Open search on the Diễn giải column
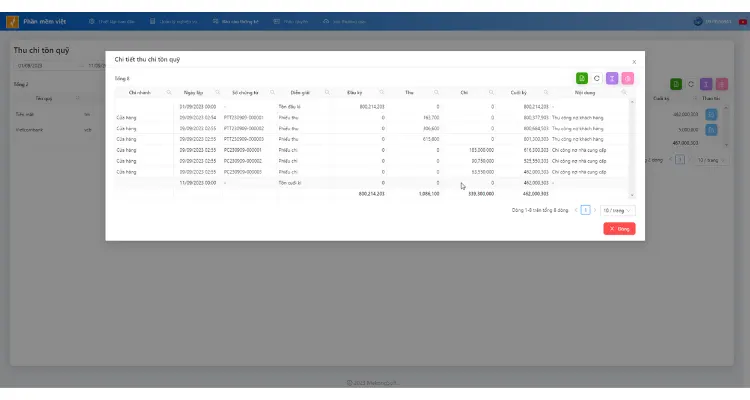The image size is (750, 400). tap(327, 92)
